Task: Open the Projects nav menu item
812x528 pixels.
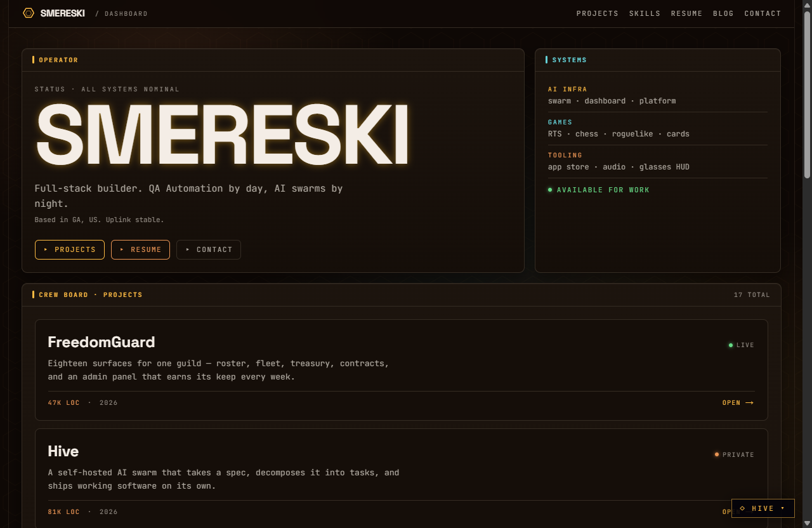Action: [597, 13]
